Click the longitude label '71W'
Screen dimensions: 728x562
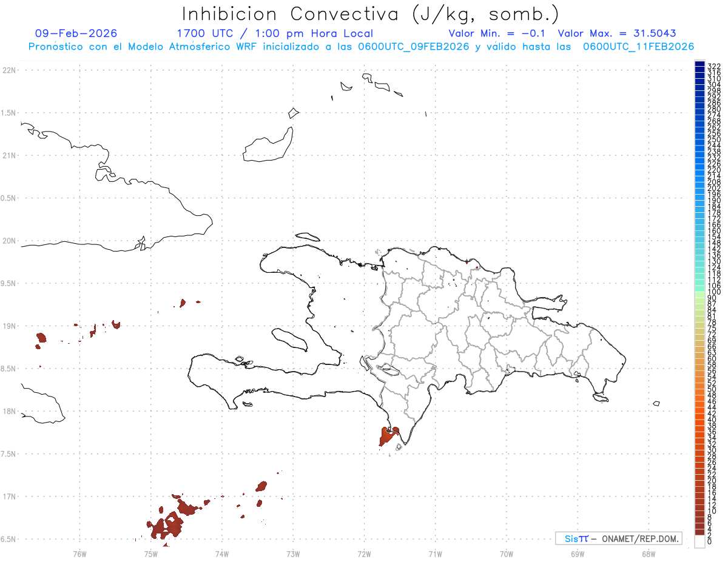435,553
